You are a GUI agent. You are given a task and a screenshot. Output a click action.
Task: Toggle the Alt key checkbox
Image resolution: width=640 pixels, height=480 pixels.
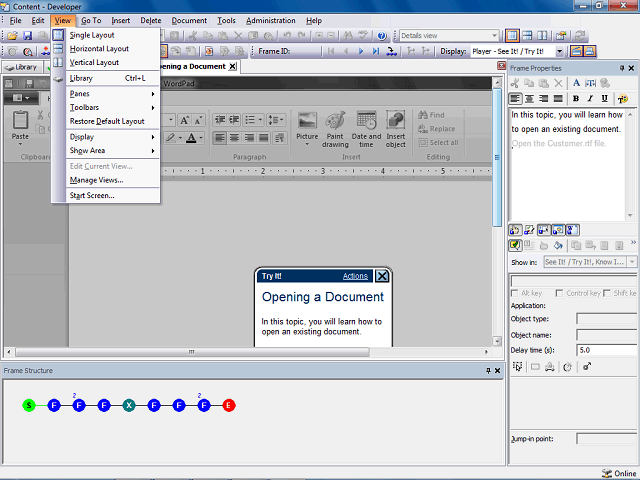pos(515,293)
